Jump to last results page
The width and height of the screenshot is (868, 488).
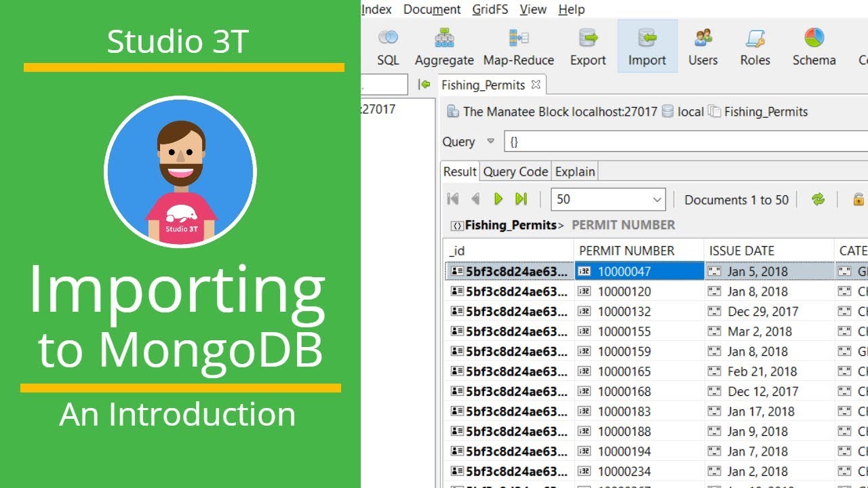521,199
